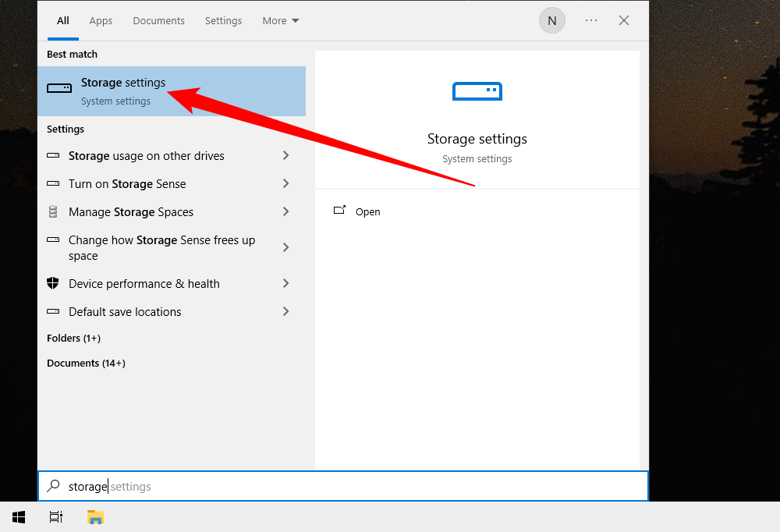Open Task View on the taskbar

pyautogui.click(x=55, y=516)
